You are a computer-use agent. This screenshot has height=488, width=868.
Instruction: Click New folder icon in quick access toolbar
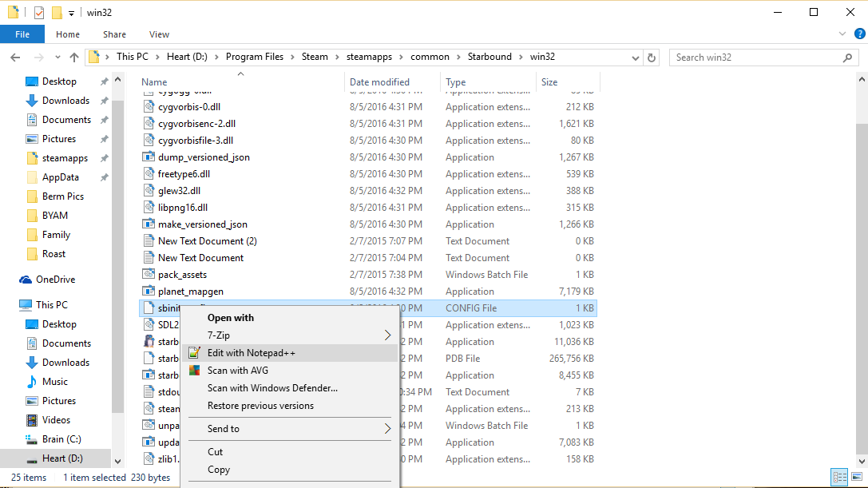[57, 12]
